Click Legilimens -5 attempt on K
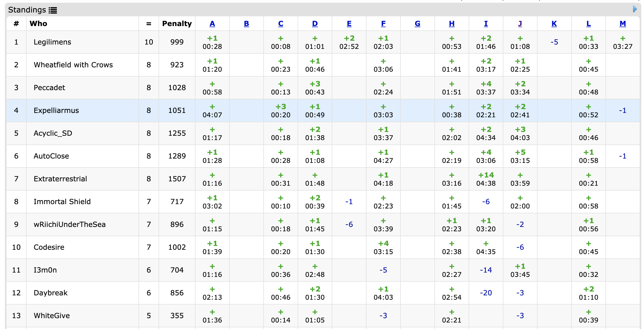Image resolution: width=644 pixels, height=329 pixels. (x=554, y=42)
